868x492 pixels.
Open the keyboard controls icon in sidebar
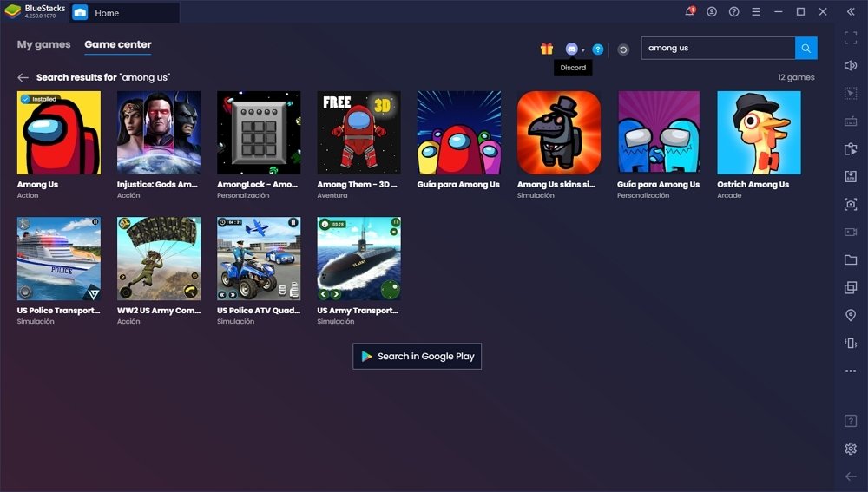coord(851,121)
